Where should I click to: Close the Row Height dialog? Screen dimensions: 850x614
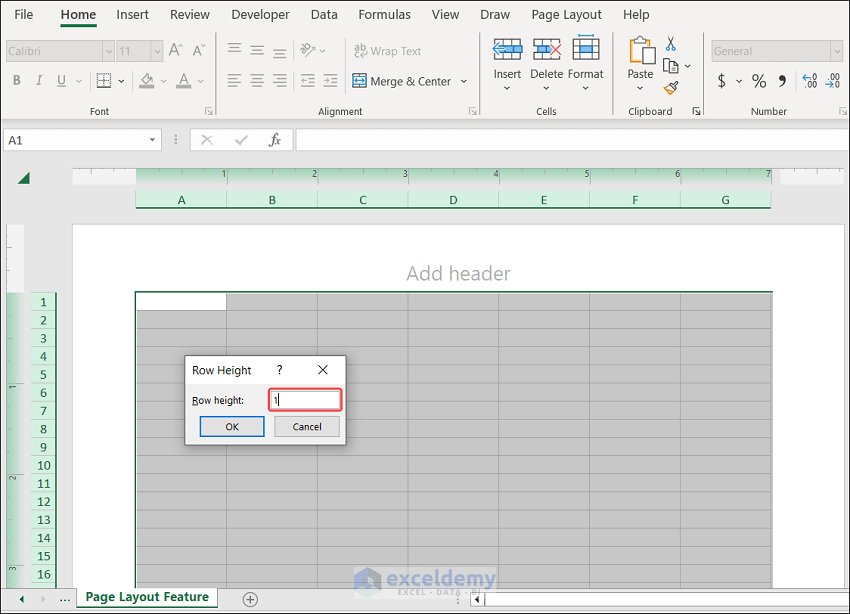click(323, 370)
